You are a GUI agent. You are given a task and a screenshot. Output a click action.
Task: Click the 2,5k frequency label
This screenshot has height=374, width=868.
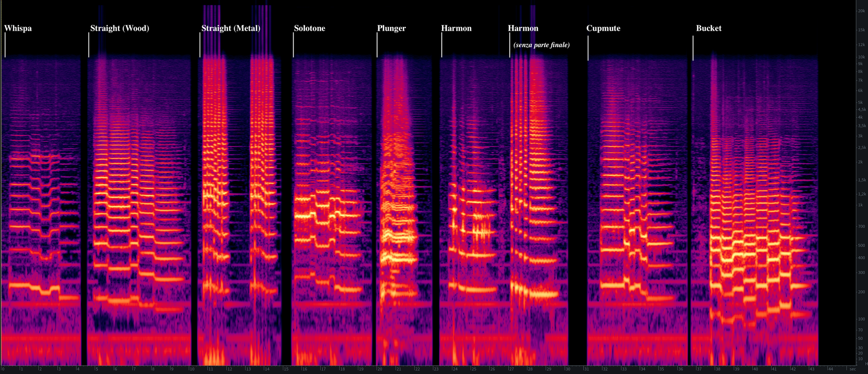[x=862, y=148]
